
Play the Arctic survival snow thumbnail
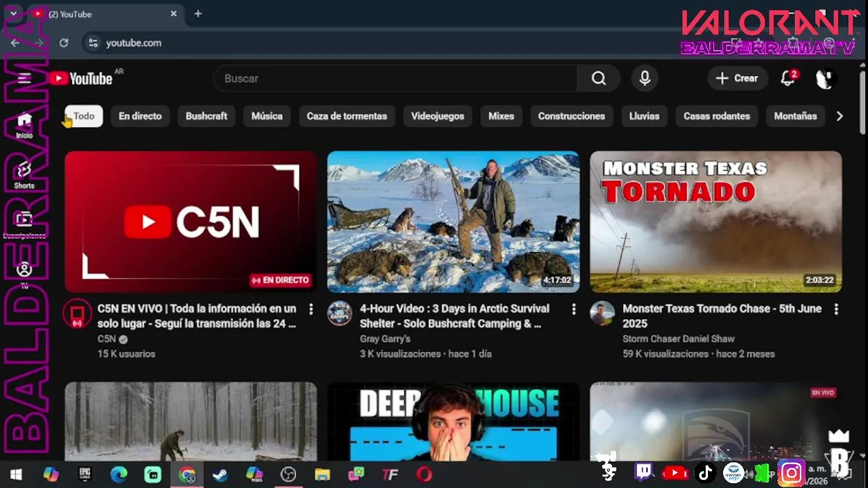(x=453, y=222)
